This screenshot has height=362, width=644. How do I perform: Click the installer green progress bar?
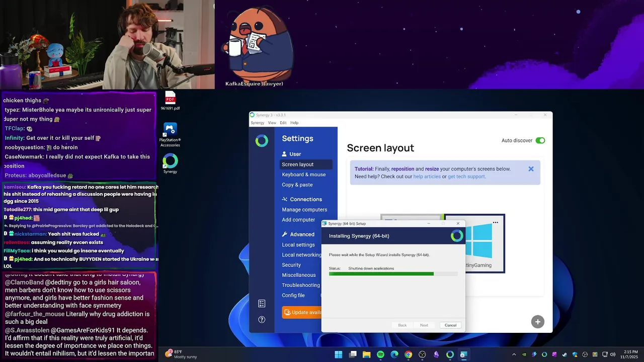[393, 274]
